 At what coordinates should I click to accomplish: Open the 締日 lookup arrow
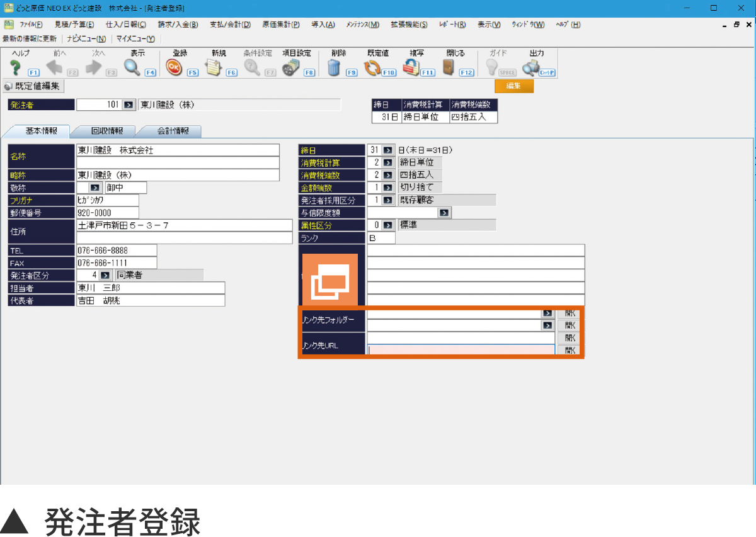coord(388,150)
